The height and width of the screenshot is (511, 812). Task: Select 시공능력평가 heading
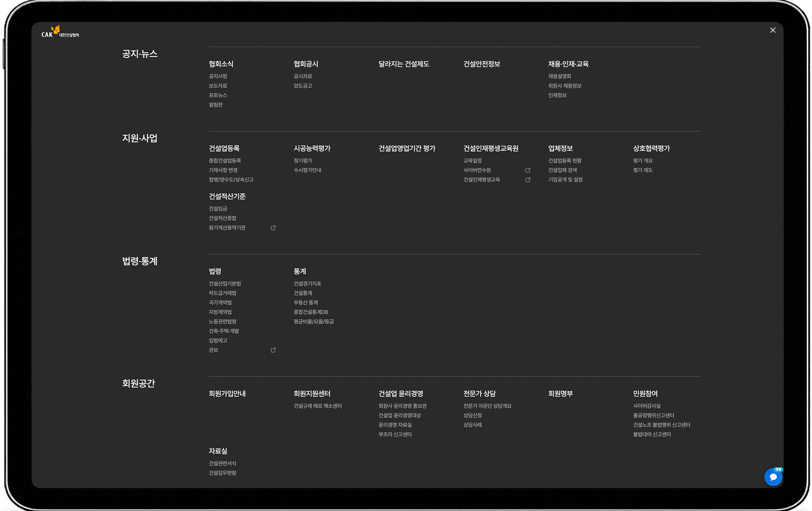tap(312, 148)
